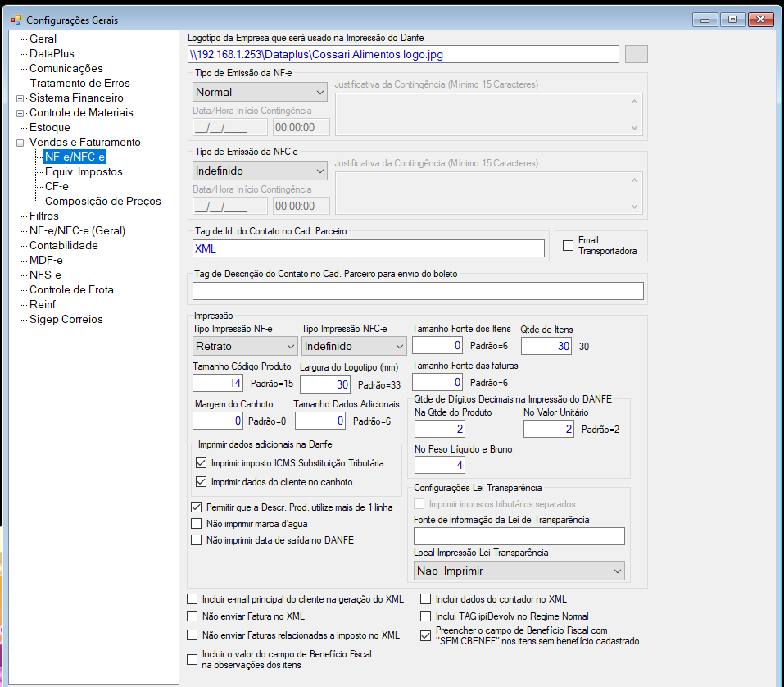Uncheck Preencher campo Benefício Fiscal SEM CBENEF
Viewport: 784px width, 687px height.
(425, 636)
